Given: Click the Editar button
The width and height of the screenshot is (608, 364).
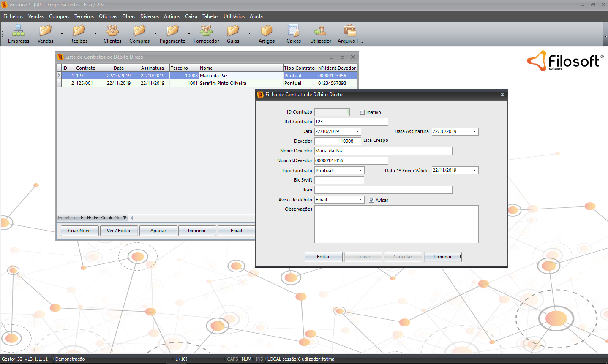Looking at the screenshot, I should coord(323,257).
